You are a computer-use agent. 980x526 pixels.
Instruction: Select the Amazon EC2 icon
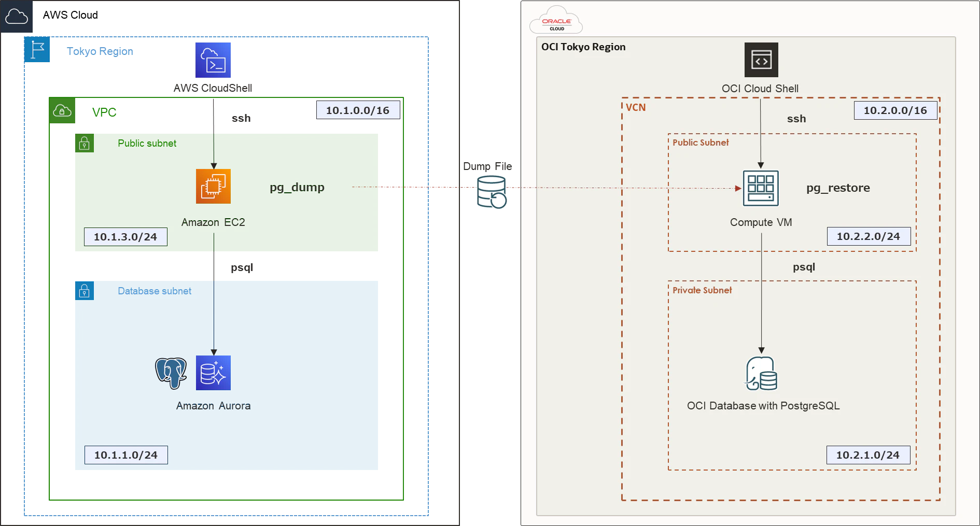pos(213,186)
